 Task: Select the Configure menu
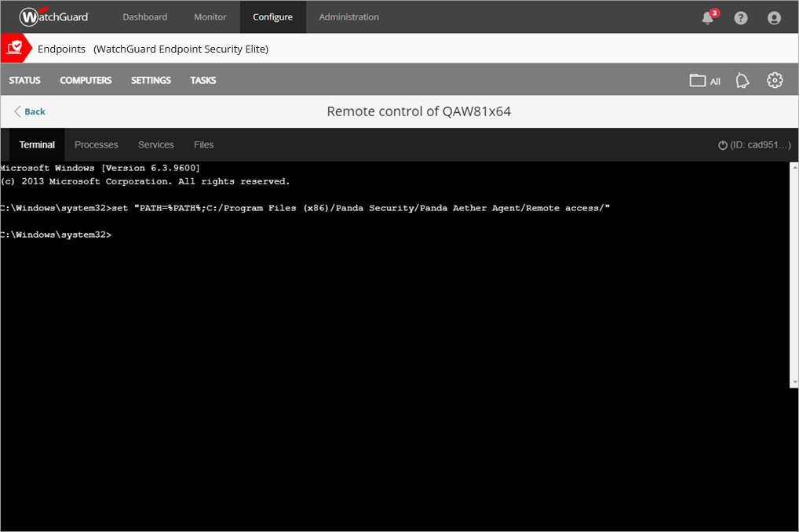(x=272, y=16)
